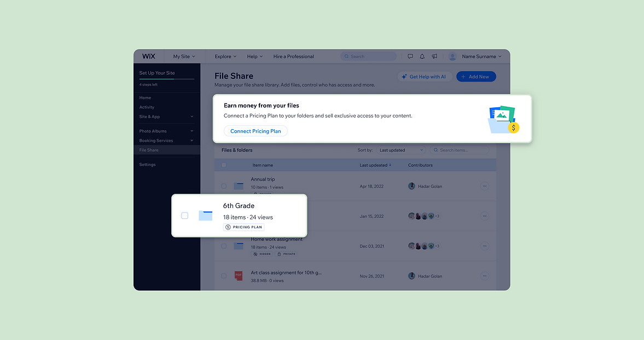644x340 pixels.
Task: Click the Home work assignment folder icon
Action: coord(239,246)
